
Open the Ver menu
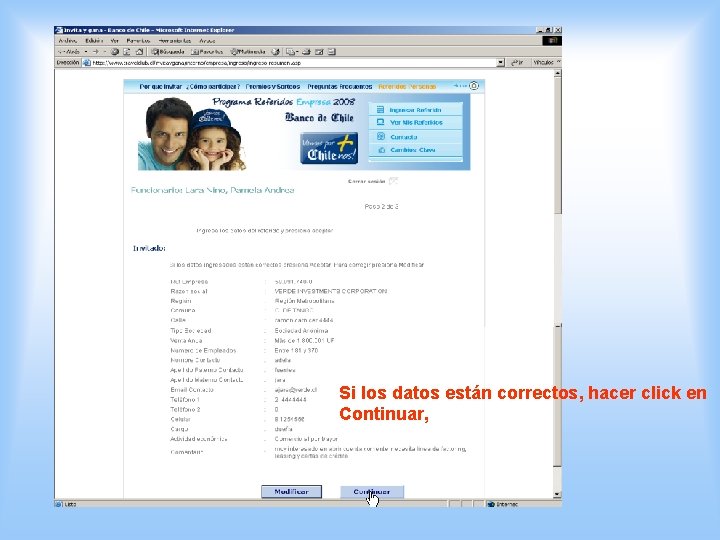[x=115, y=41]
